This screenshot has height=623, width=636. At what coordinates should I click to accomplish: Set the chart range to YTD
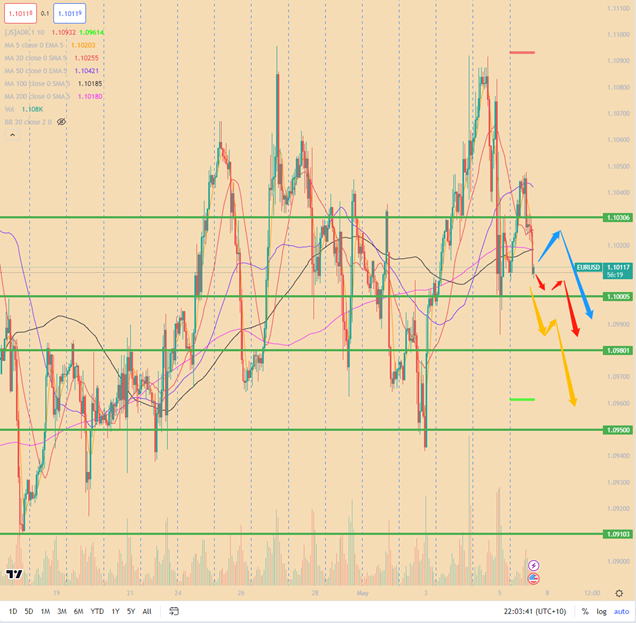[97, 611]
